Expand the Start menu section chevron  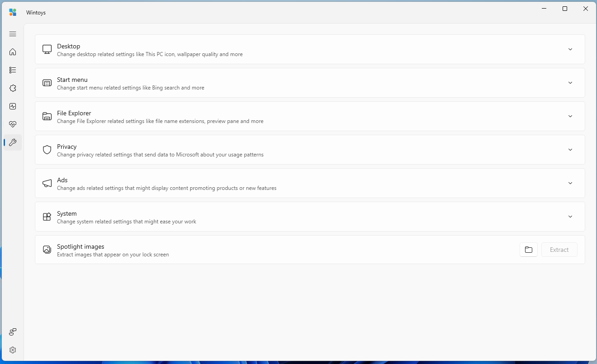570,83
